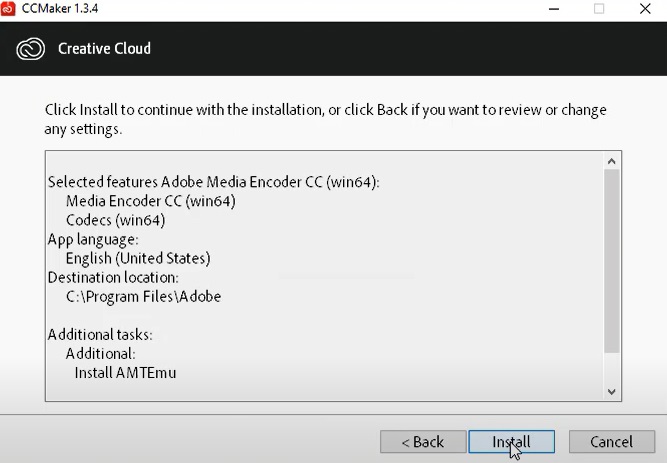Close the CCMaker window

click(643, 8)
